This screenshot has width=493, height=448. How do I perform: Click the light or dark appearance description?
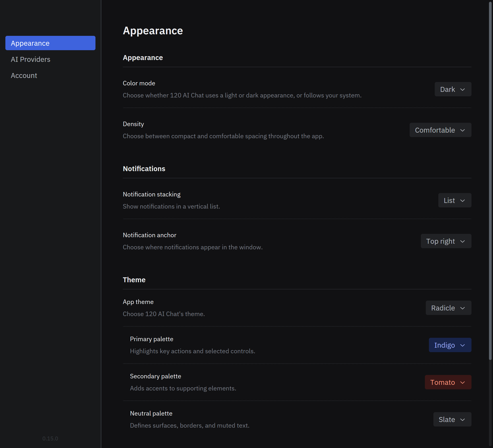242,95
